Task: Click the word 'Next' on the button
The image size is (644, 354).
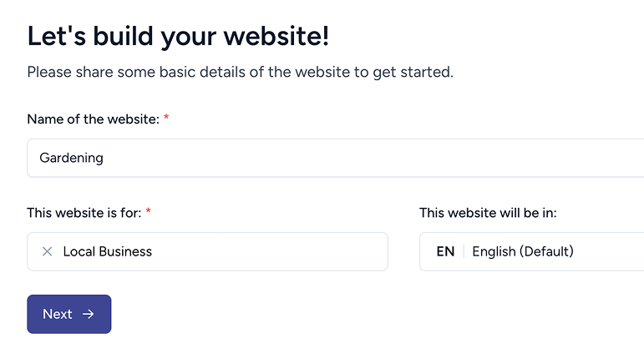Action: [58, 314]
